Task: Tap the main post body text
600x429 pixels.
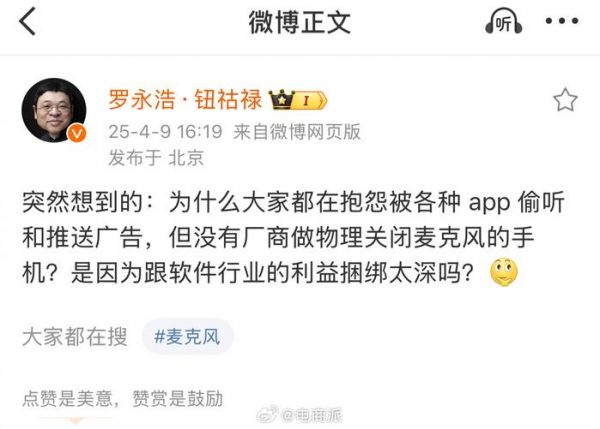Action: (x=293, y=238)
